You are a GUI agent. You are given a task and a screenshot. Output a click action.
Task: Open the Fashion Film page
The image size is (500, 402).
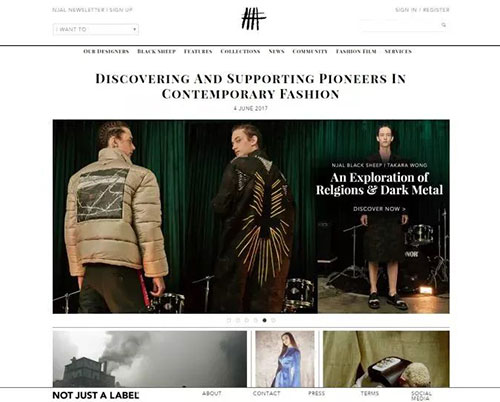click(356, 51)
